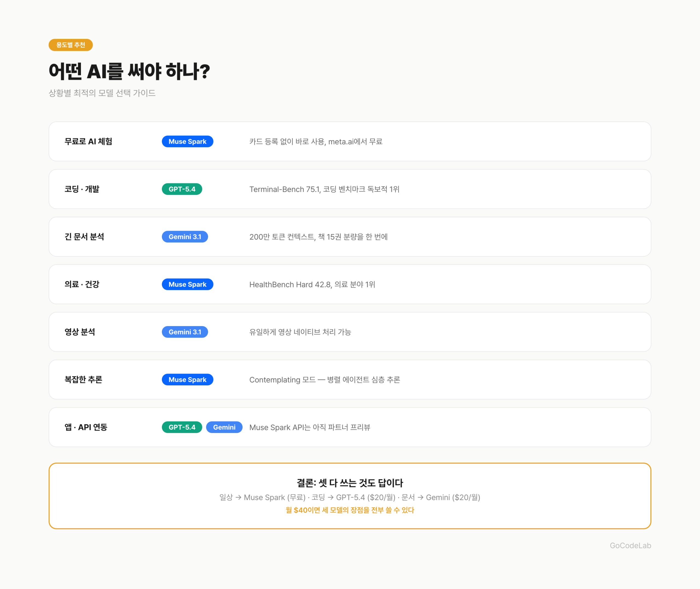Select the HealthBench Hard 42.8 description text
700x589 pixels.
click(312, 284)
